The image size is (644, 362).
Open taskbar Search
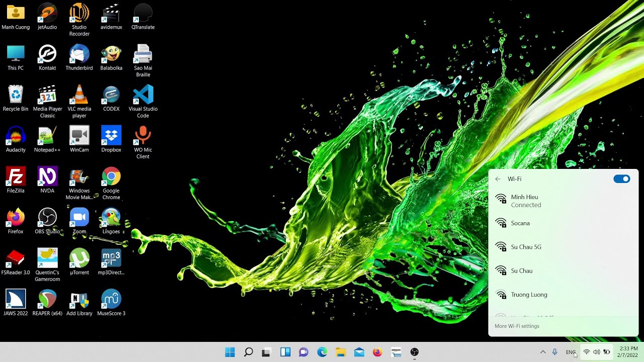click(248, 352)
